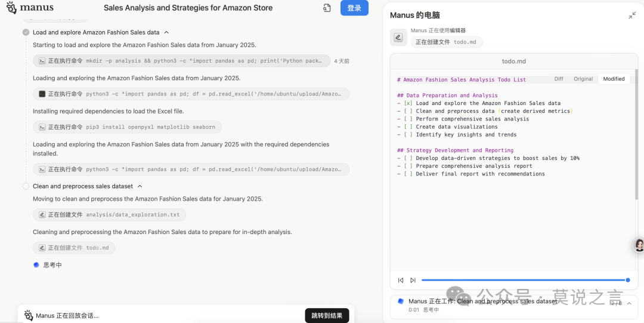
Task: Click 'Deliver final report with recommendations' line
Action: pyautogui.click(x=471, y=174)
